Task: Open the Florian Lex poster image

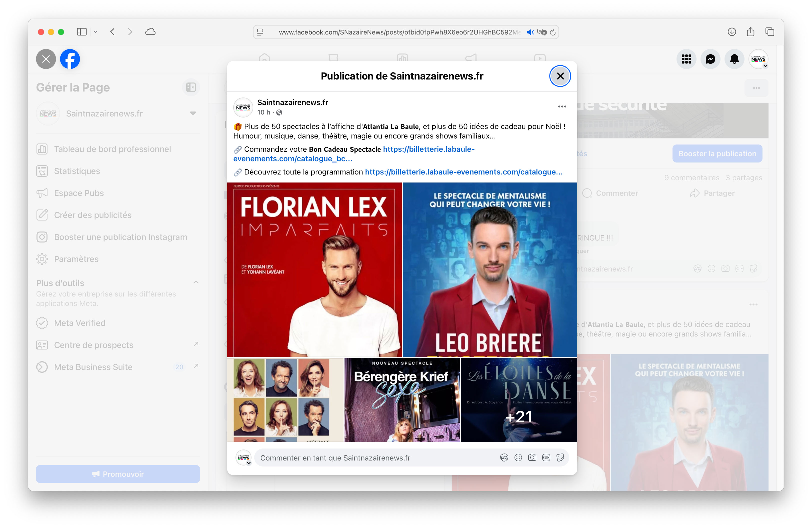Action: [x=314, y=270]
